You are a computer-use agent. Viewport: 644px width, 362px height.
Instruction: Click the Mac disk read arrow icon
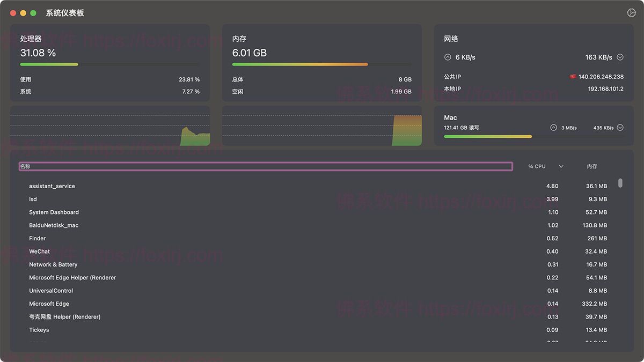pos(554,128)
